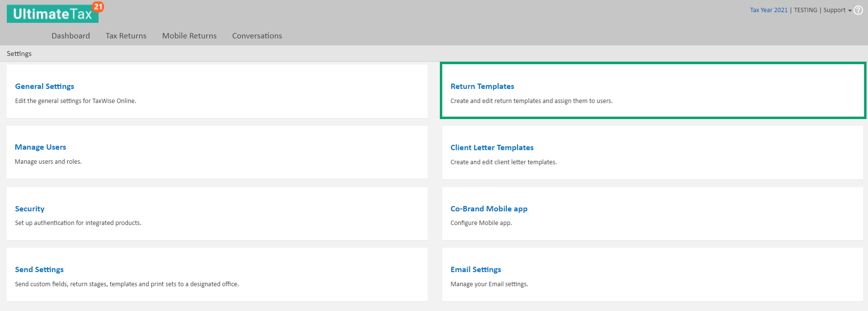This screenshot has width=868, height=311.
Task: Open Manage Users
Action: click(40, 147)
